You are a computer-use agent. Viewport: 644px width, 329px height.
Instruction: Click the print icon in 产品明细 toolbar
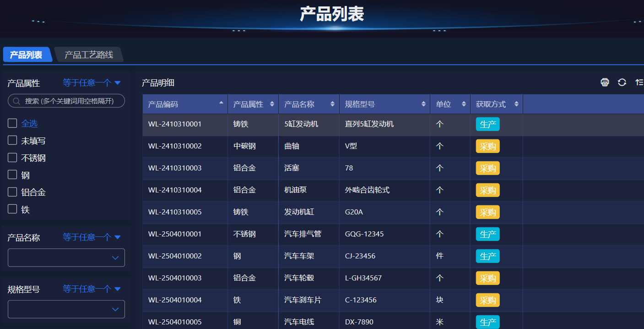click(x=605, y=82)
